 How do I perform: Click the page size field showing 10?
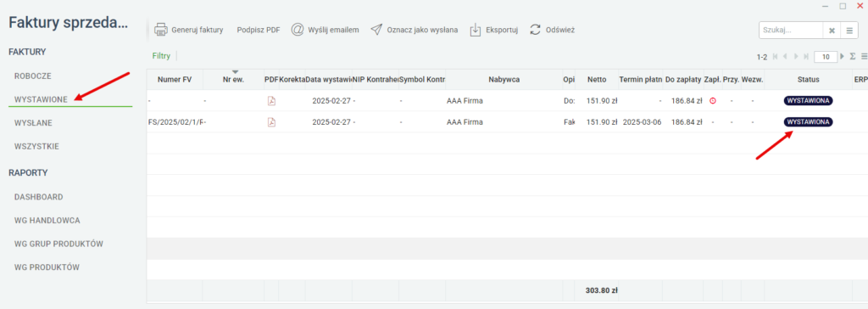pyautogui.click(x=826, y=57)
